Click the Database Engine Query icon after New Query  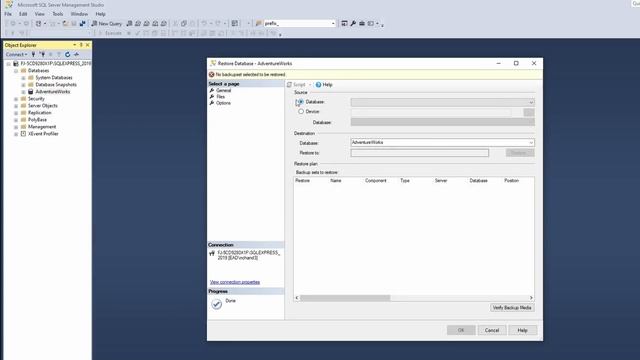coord(129,24)
